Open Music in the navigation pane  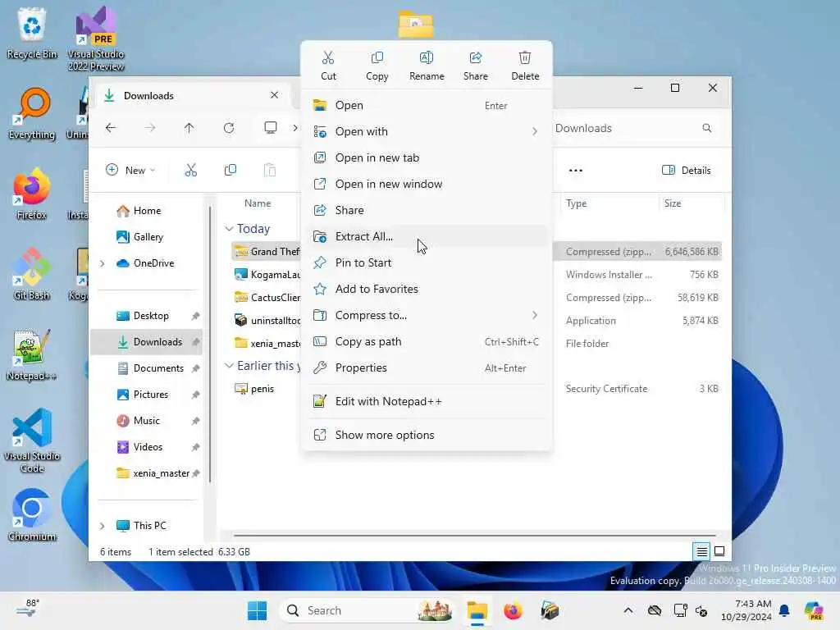(x=147, y=421)
